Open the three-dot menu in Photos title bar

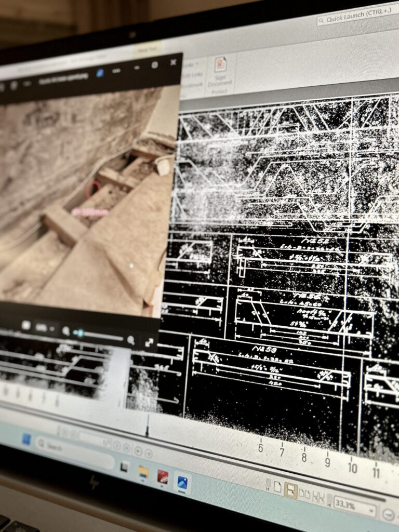point(116,71)
